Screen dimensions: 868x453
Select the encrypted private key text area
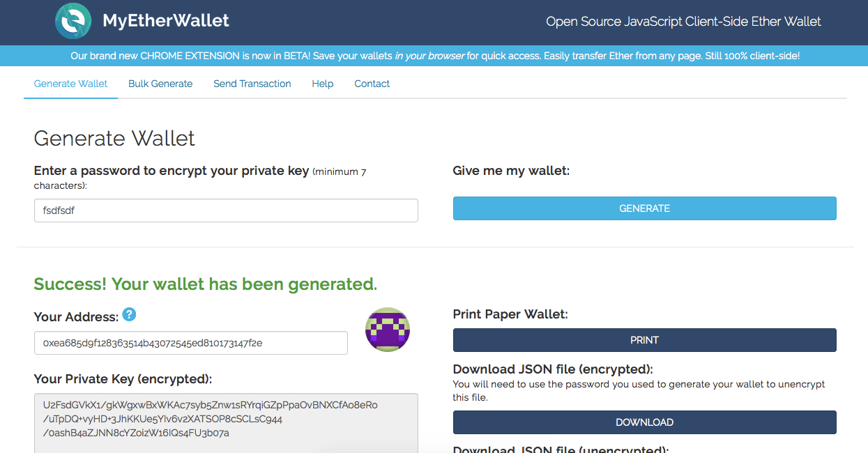(226, 420)
